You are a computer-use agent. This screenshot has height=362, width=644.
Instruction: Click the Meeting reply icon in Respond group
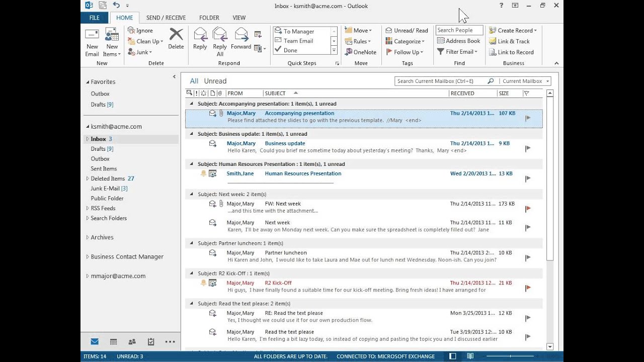tap(258, 34)
